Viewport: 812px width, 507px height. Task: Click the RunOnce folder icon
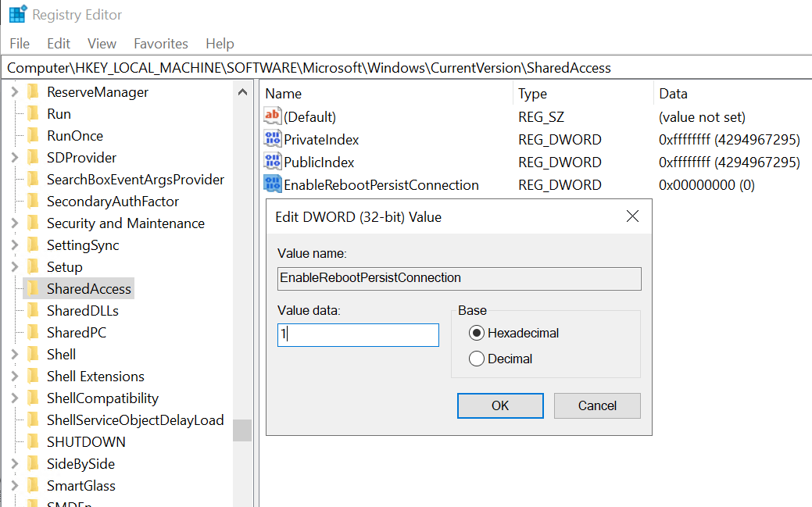pos(33,135)
